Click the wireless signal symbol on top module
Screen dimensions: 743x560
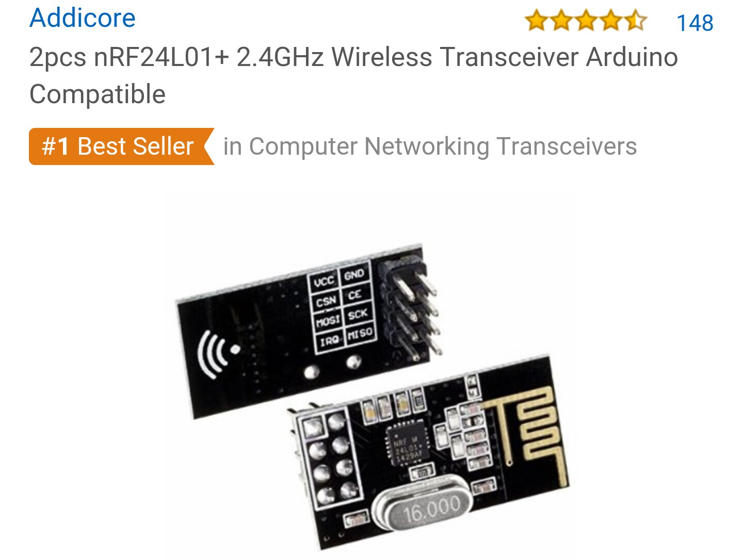click(x=218, y=354)
